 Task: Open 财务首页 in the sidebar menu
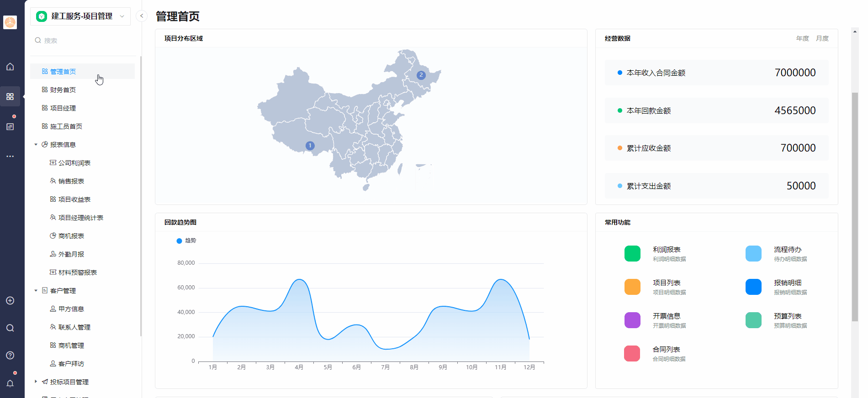point(63,90)
